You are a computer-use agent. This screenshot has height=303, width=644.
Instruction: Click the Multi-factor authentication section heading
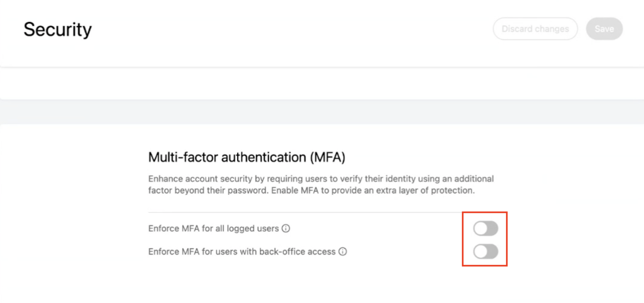click(x=246, y=157)
